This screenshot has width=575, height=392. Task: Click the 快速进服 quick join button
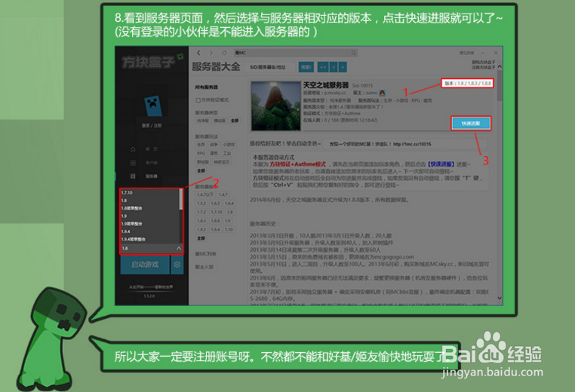(471, 124)
